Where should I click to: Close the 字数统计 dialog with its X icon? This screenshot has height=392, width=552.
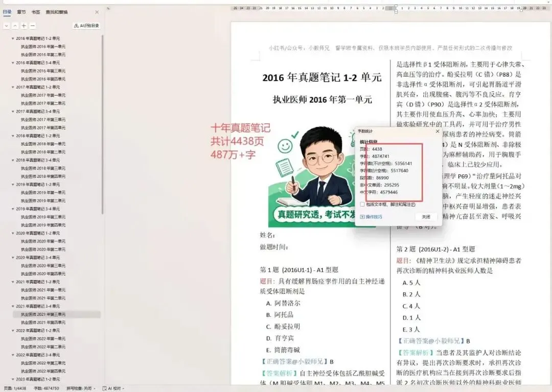[438, 131]
